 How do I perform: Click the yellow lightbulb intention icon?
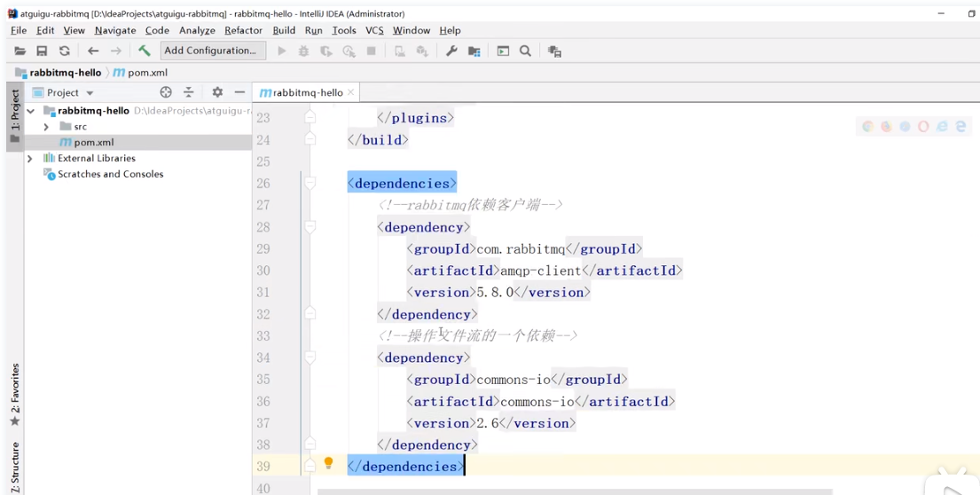coord(329,463)
